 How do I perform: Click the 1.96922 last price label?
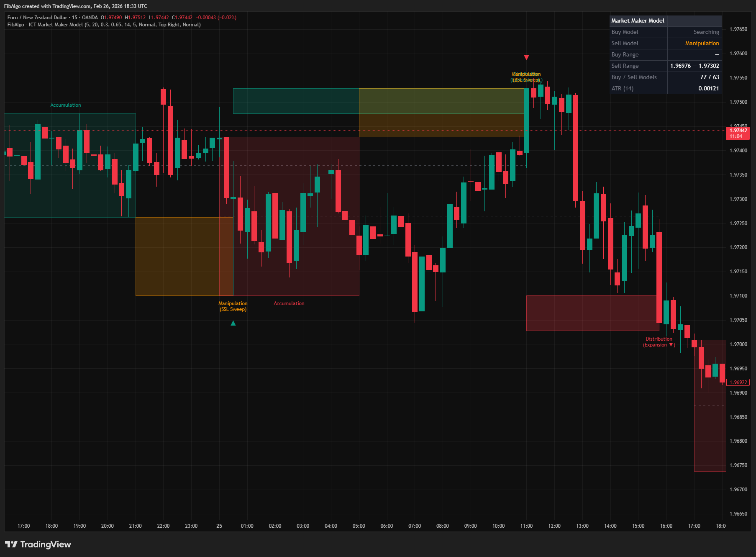738,382
